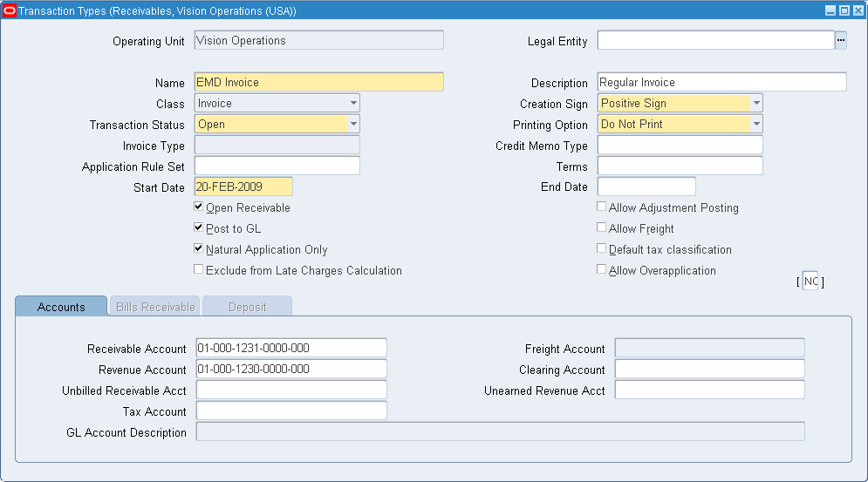Minimize the Transaction Types window
Screen dimensions: 868x482
pos(830,10)
